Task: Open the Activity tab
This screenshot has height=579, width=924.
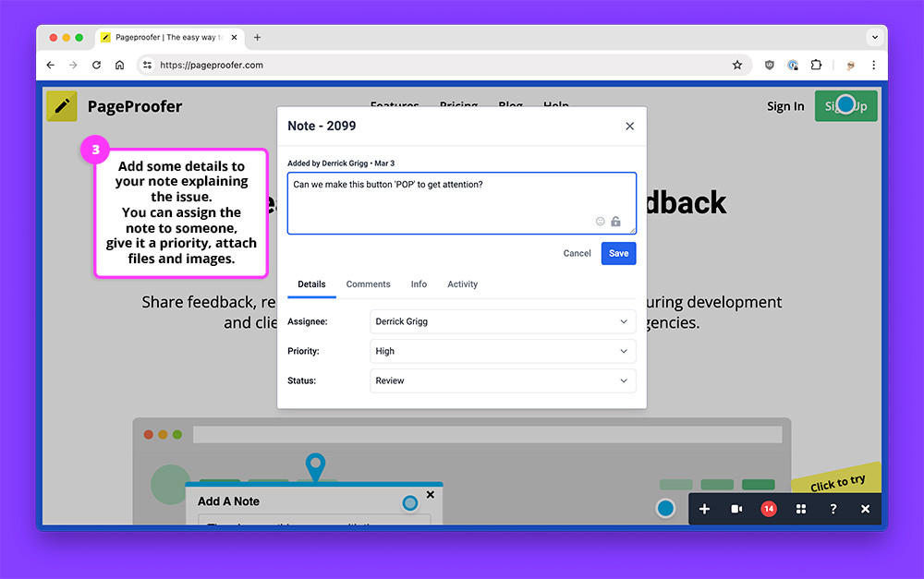Action: 462,284
